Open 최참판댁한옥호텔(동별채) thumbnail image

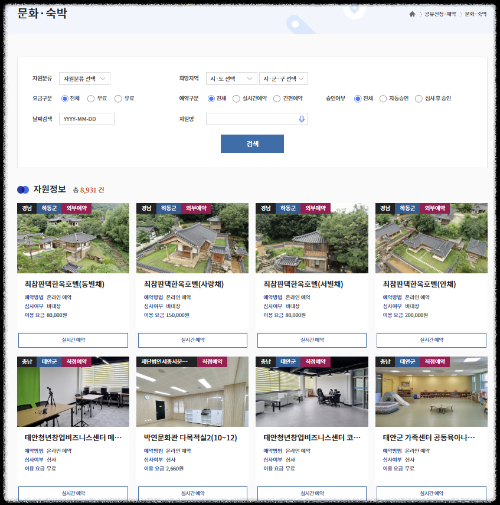(73, 238)
